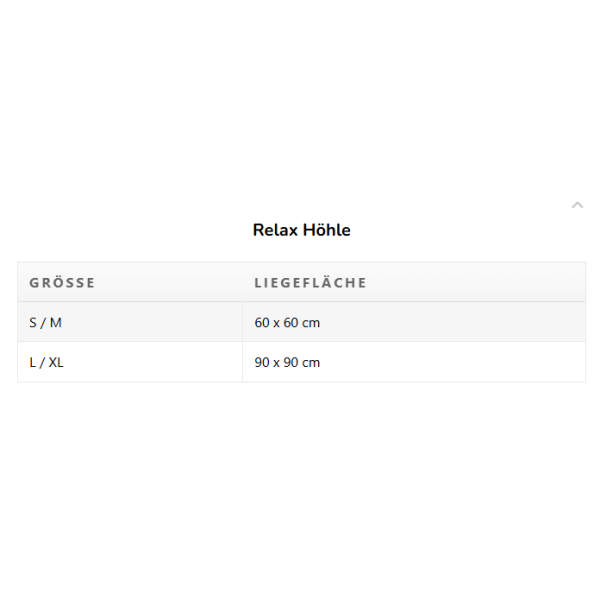Click the "90 x 90 cm" cell
Image resolution: width=600 pixels, height=600 pixels.
click(x=287, y=362)
